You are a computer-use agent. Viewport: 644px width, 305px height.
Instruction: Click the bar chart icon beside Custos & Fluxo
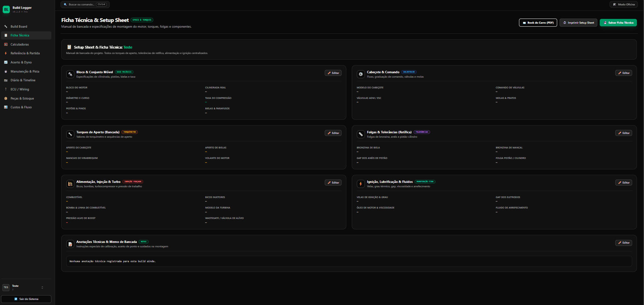tap(6, 107)
